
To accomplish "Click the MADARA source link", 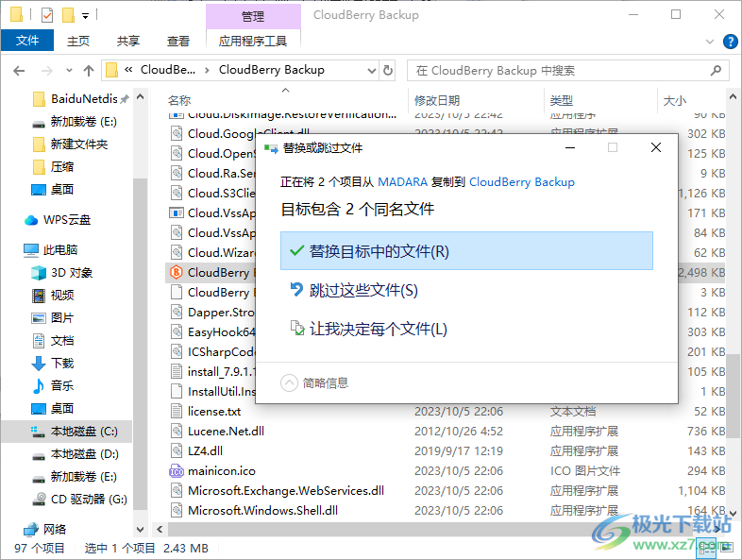I will pyautogui.click(x=403, y=182).
